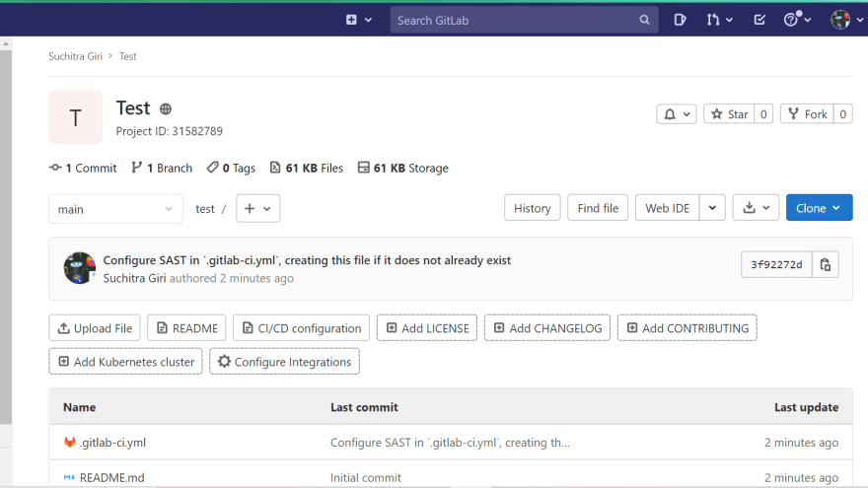Click Add CONTRIBUTING
This screenshot has width=868, height=488.
[x=687, y=328]
